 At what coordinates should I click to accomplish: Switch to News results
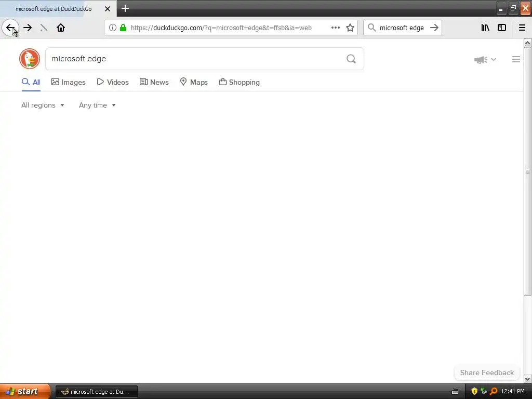point(154,82)
